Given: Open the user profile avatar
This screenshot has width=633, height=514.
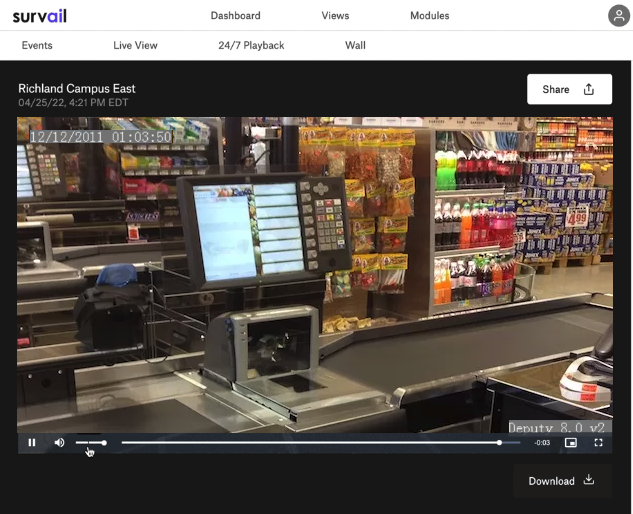Looking at the screenshot, I should [x=619, y=15].
